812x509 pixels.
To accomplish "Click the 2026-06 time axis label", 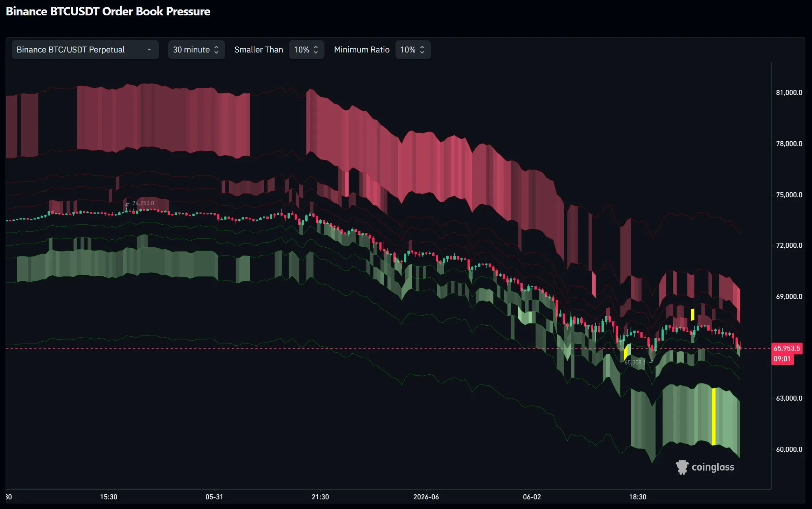I will tap(426, 497).
